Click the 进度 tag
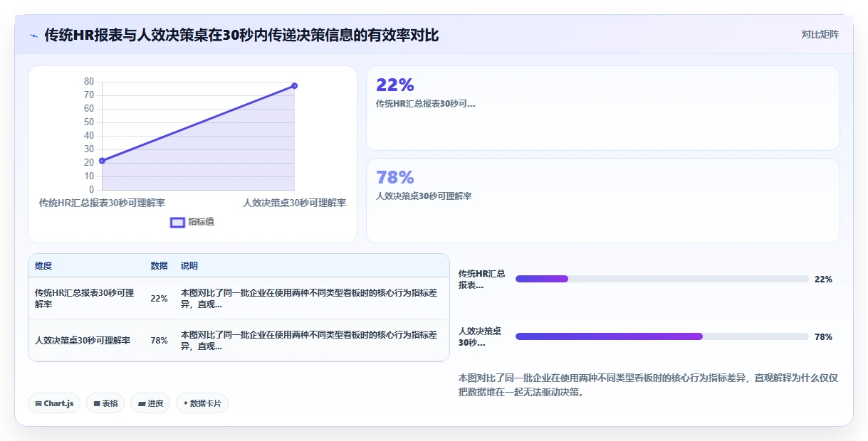Viewport: 868px width, 441px height. click(x=150, y=403)
